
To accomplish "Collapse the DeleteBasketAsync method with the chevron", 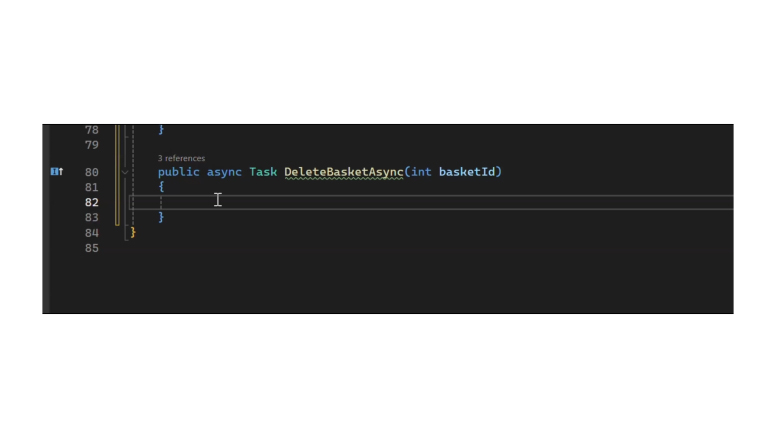I will tap(125, 172).
